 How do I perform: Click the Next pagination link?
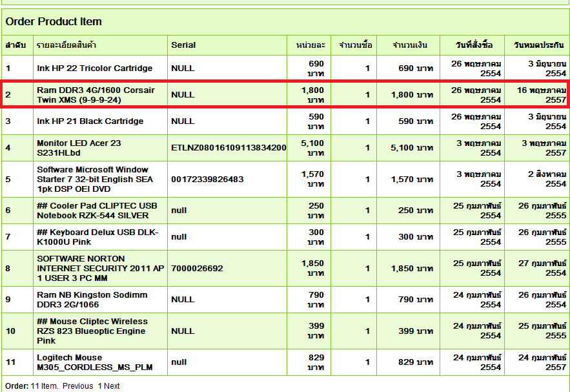pos(112,386)
